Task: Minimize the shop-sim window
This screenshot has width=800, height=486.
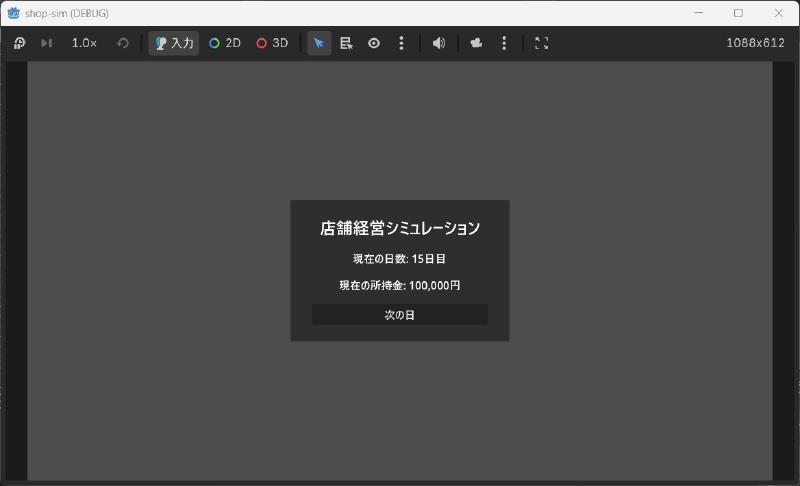Action: click(698, 13)
